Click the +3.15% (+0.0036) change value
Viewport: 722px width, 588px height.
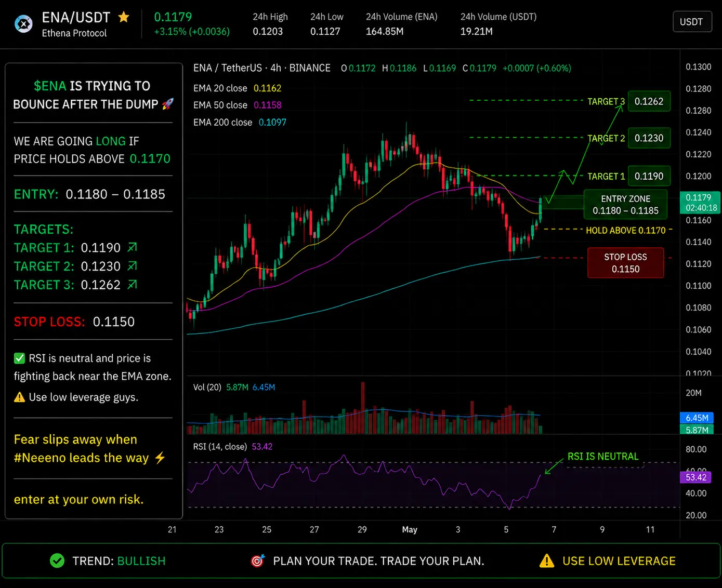click(192, 32)
